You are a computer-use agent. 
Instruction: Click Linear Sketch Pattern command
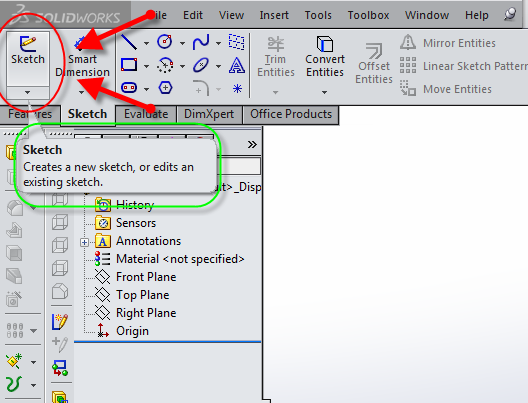(x=464, y=66)
